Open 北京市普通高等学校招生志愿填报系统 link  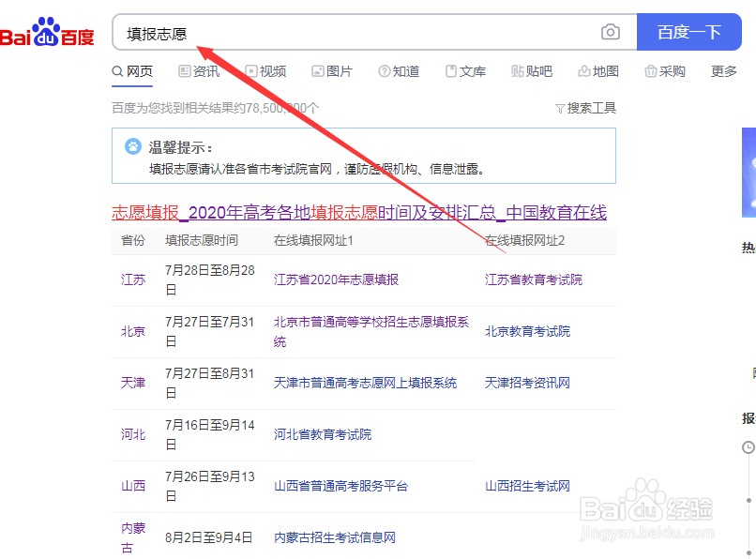point(371,331)
